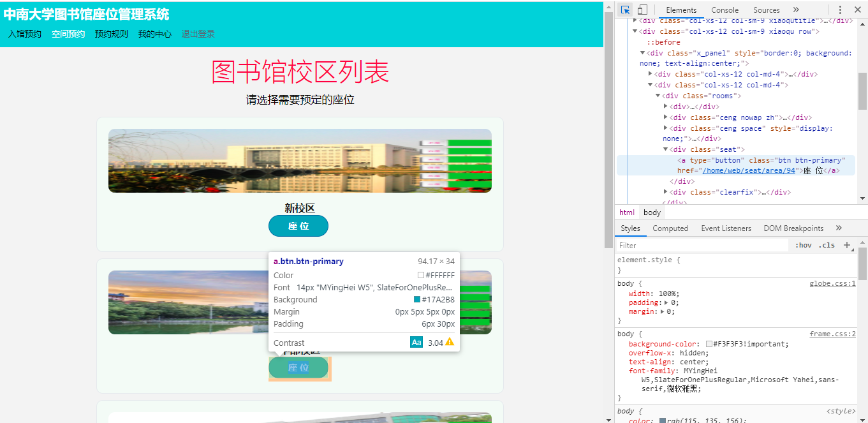Click the 中南大学图书馆座位管理系统 site title

point(86,14)
